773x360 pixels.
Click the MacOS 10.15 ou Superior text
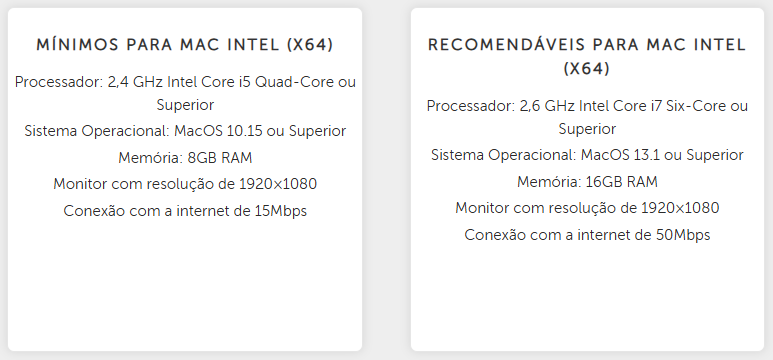tap(260, 131)
